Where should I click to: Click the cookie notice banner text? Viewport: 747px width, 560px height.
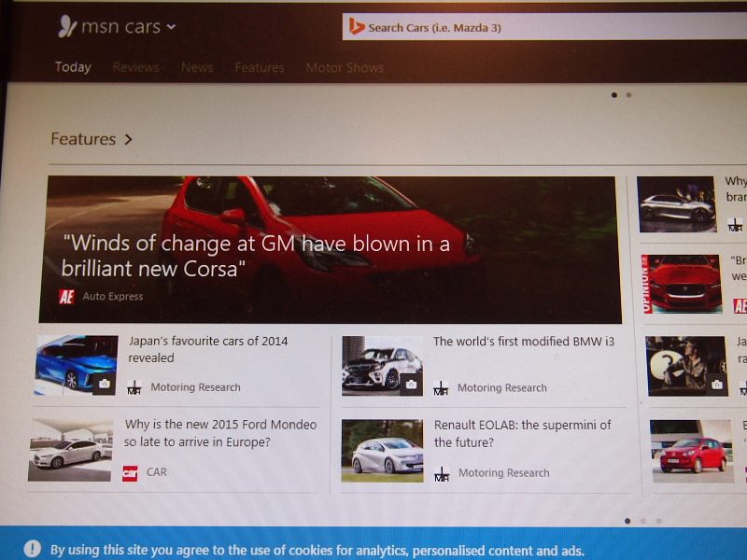317,551
